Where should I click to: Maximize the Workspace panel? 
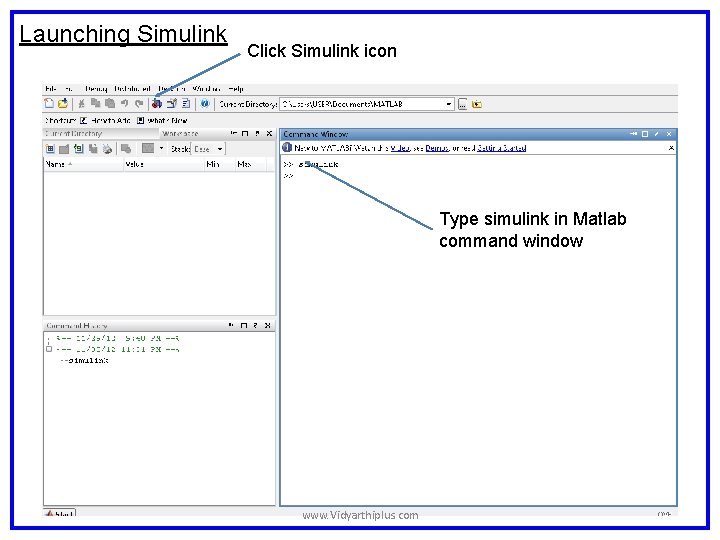click(245, 134)
